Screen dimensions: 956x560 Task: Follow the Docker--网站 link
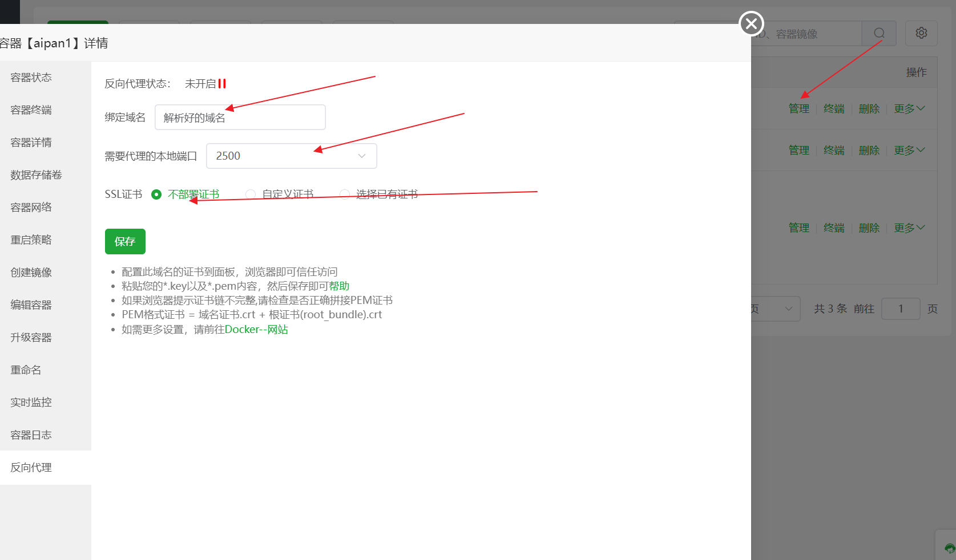coord(256,330)
